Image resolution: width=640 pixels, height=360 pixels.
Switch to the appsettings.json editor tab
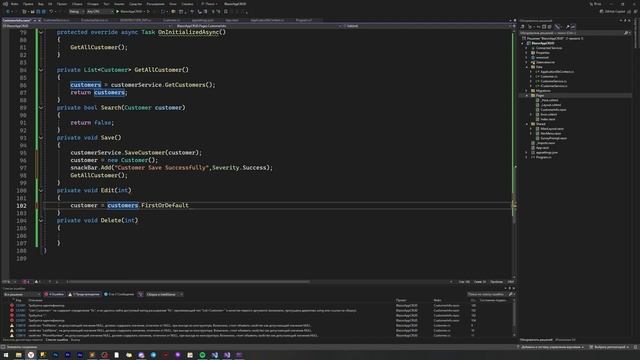pos(203,20)
